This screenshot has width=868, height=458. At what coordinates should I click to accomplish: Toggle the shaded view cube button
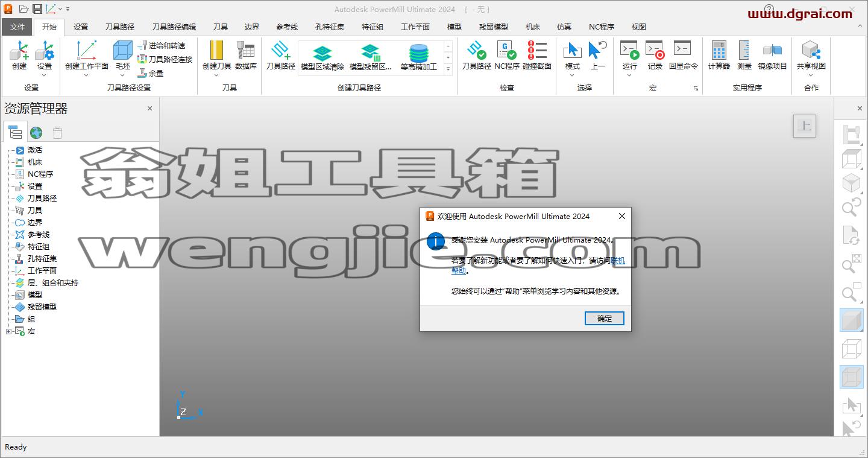(x=852, y=320)
